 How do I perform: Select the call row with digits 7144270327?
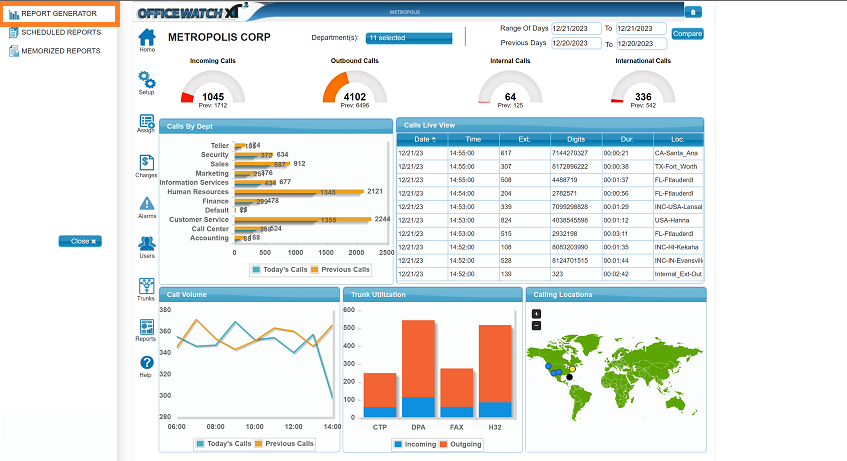click(x=550, y=153)
